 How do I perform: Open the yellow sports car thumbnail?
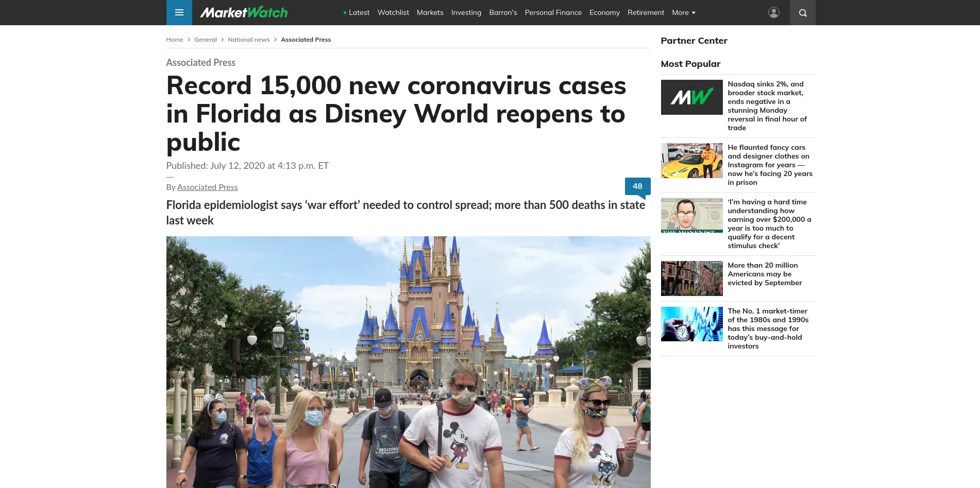[x=691, y=161]
